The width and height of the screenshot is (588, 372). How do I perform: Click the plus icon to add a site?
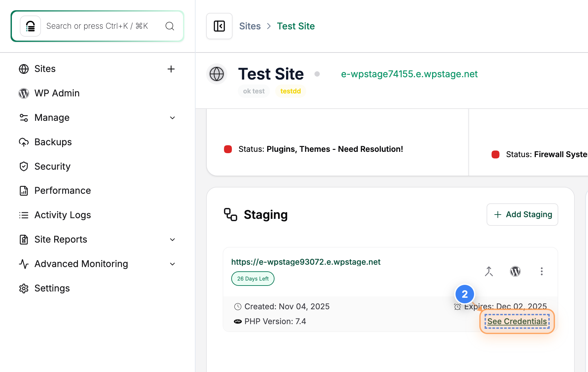click(171, 69)
